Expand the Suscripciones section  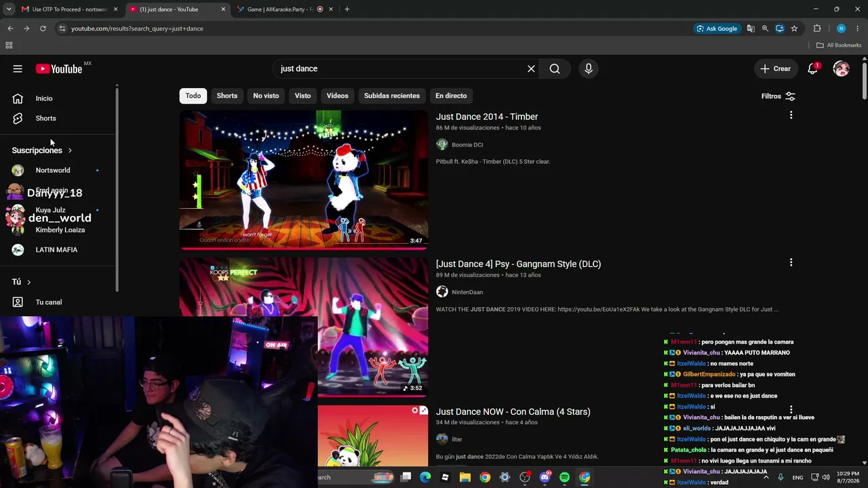(x=42, y=150)
